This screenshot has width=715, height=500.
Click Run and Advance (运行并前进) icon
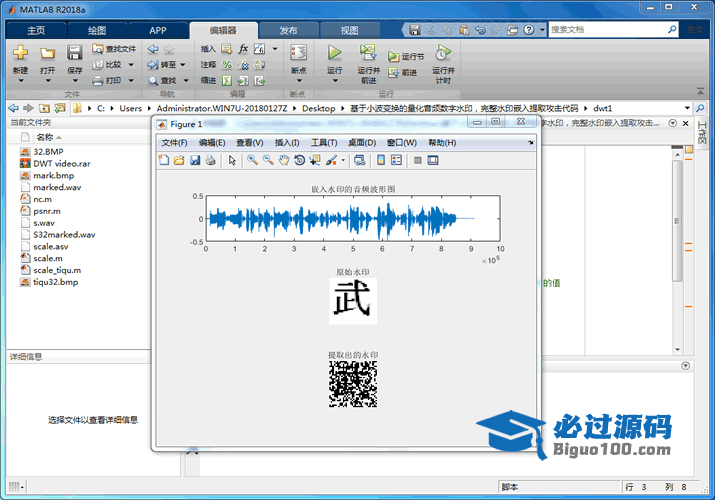pos(368,53)
